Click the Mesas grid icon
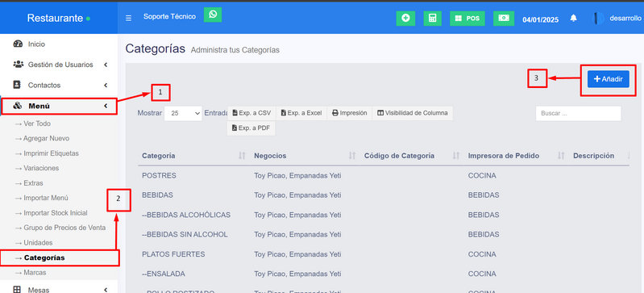 click(17, 290)
